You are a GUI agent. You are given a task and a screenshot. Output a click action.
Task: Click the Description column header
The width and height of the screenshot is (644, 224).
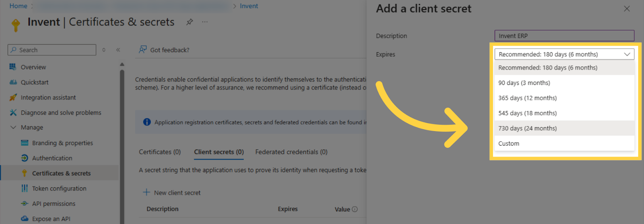pyautogui.click(x=163, y=209)
